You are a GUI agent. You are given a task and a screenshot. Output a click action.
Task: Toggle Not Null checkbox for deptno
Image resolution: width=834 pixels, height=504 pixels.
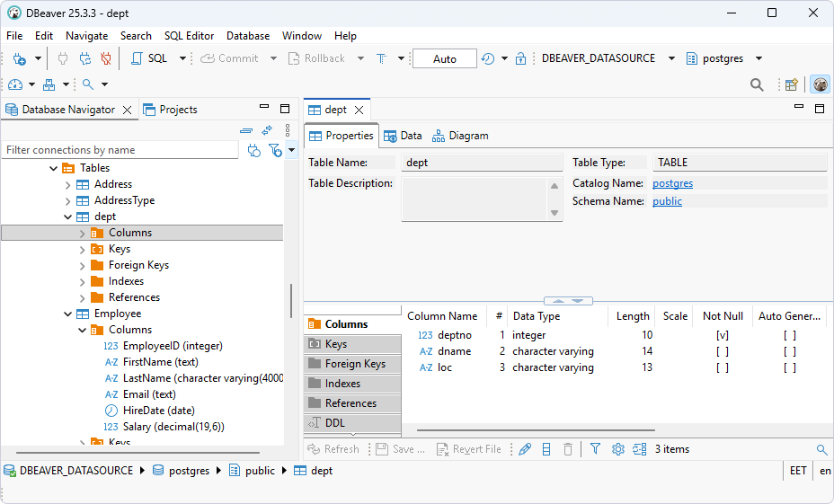pyautogui.click(x=723, y=335)
